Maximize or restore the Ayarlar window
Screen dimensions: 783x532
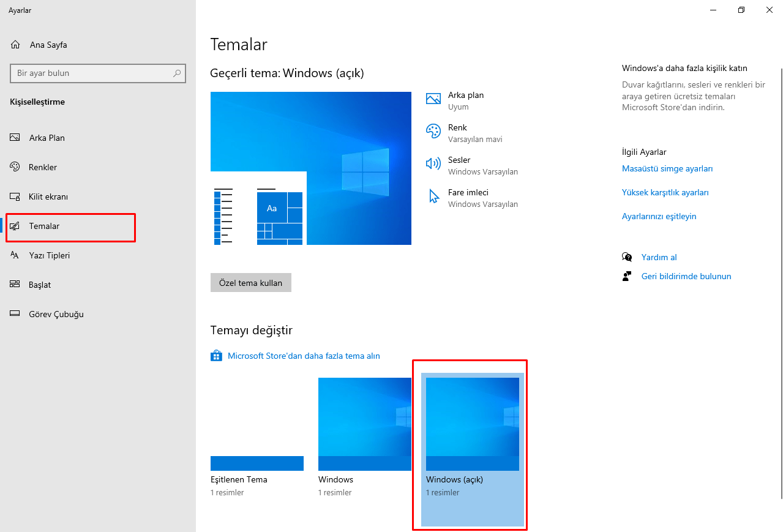tap(741, 10)
